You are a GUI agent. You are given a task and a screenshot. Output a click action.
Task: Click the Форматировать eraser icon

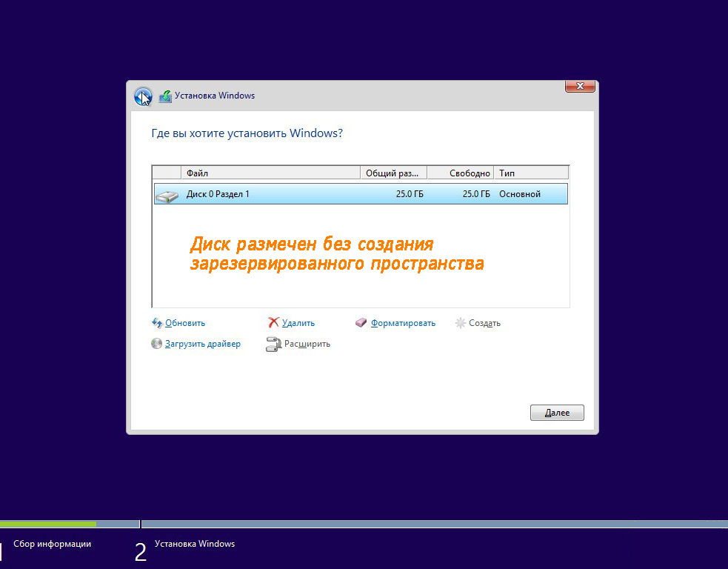[361, 323]
